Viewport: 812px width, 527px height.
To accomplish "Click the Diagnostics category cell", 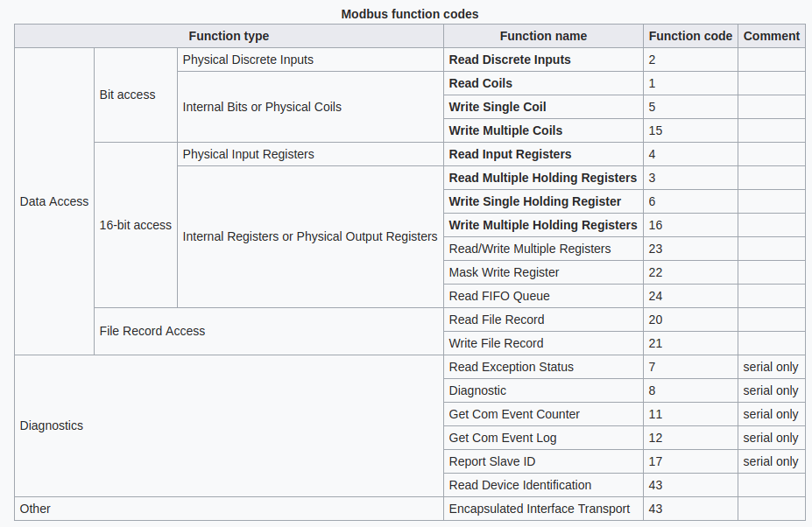I will (x=52, y=425).
